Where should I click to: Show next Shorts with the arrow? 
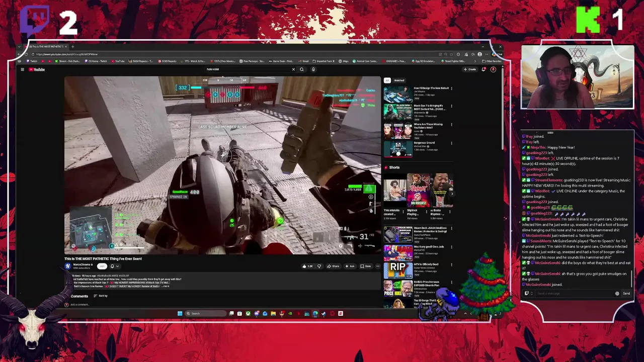point(452,194)
